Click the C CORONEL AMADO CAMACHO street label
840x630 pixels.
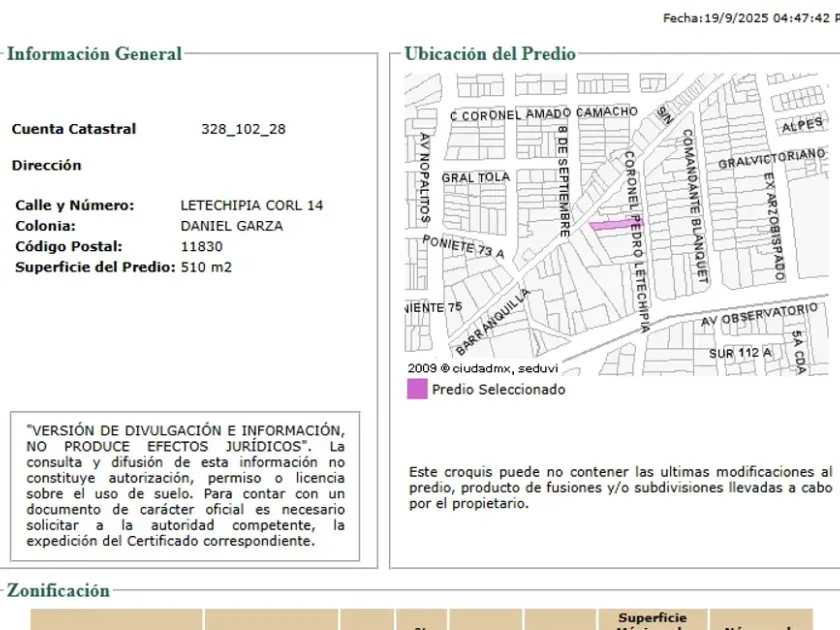click(x=543, y=113)
